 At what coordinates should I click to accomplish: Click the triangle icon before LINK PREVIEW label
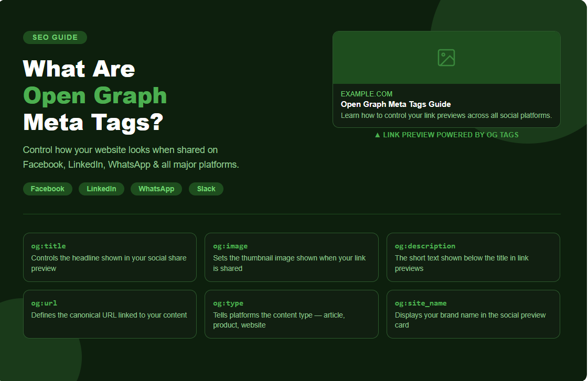click(378, 135)
